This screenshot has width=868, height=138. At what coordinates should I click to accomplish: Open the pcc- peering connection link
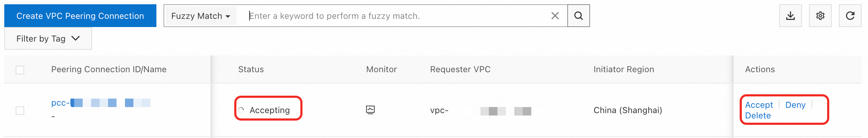(101, 103)
